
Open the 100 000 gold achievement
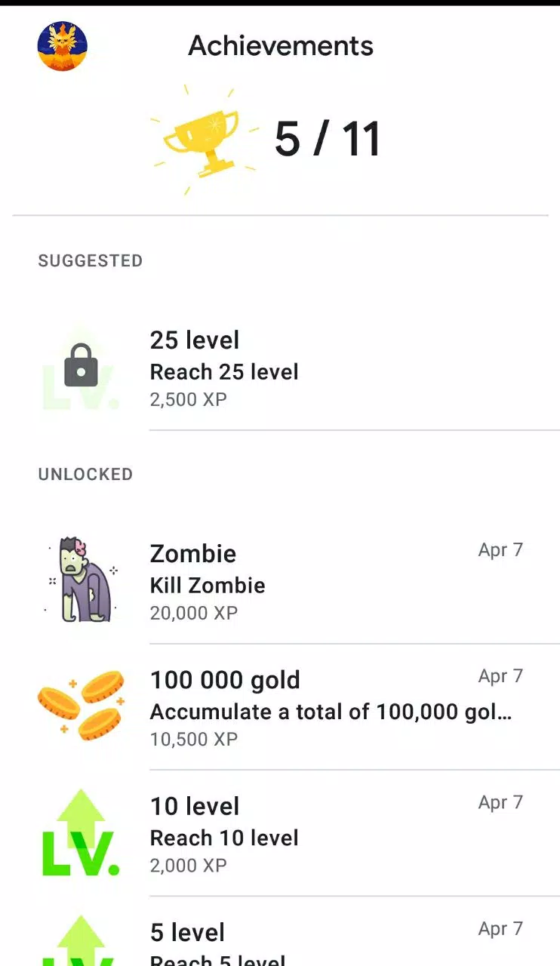pos(225,680)
